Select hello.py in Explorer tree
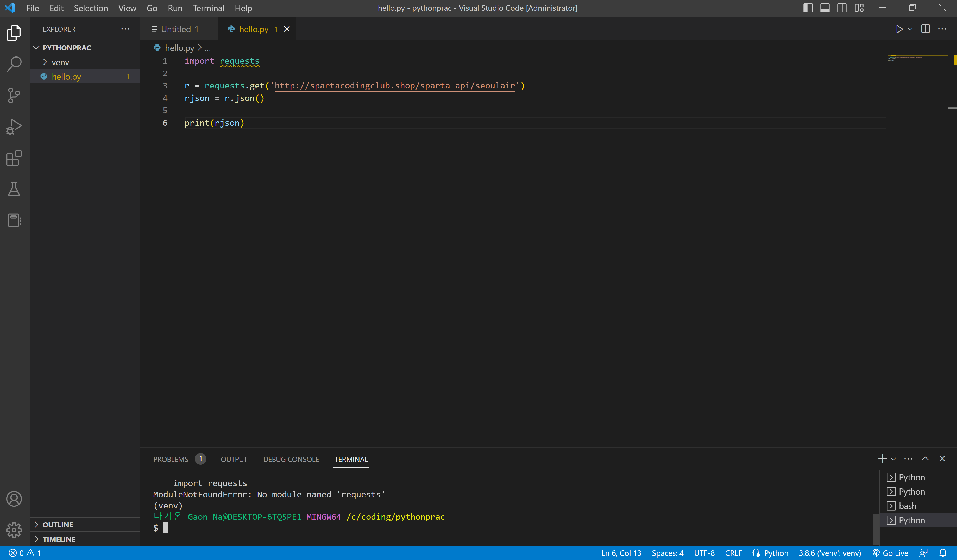 (85, 77)
